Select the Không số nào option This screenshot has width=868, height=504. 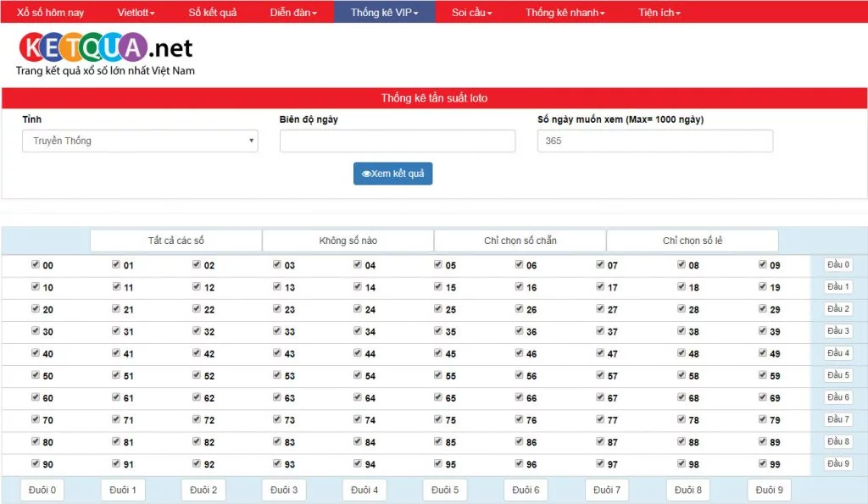pyautogui.click(x=348, y=241)
